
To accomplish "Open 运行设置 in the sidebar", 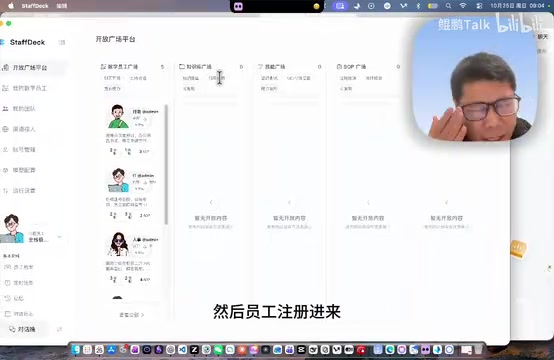I will pyautogui.click(x=24, y=190).
